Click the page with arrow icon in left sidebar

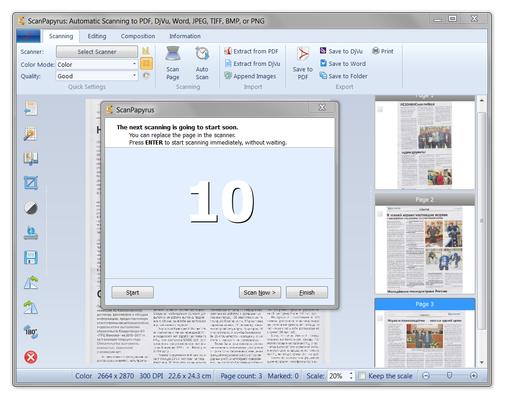coord(31,109)
